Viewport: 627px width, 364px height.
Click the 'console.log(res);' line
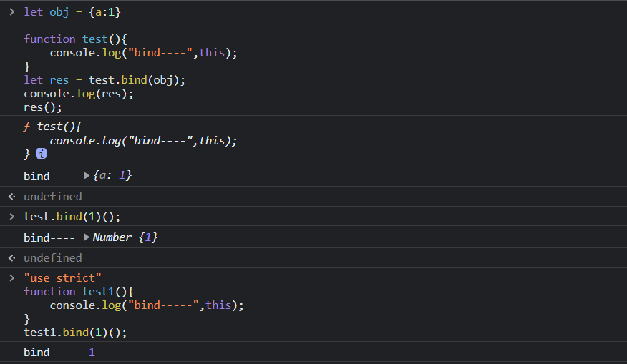click(79, 94)
